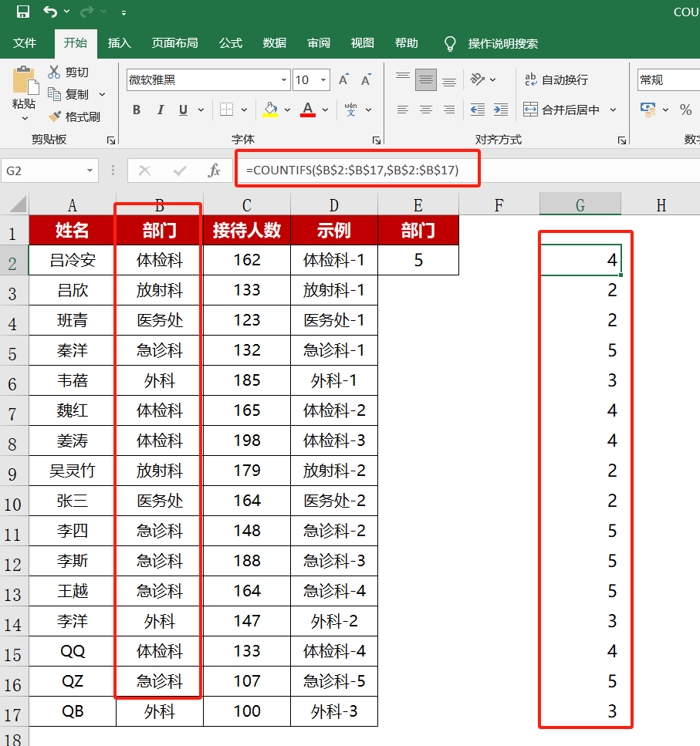This screenshot has width=700, height=746.
Task: Toggle Underline formatting
Action: (x=183, y=110)
